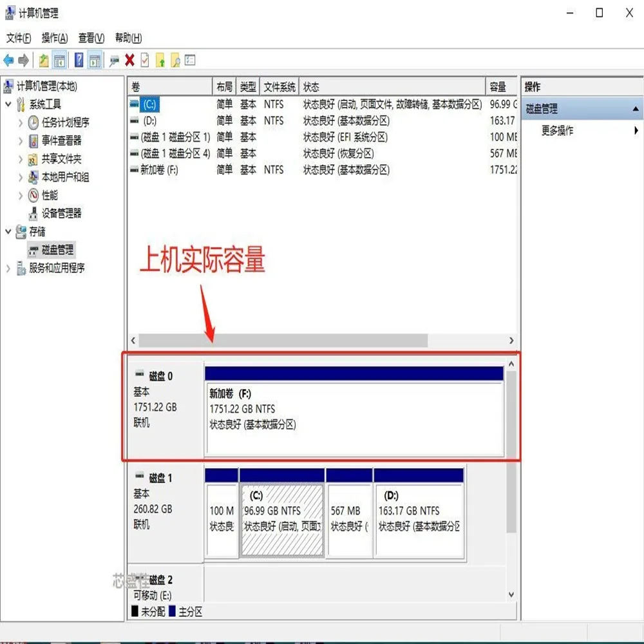Open the 文件(F) menu
The height and width of the screenshot is (644, 644).
pyautogui.click(x=19, y=38)
